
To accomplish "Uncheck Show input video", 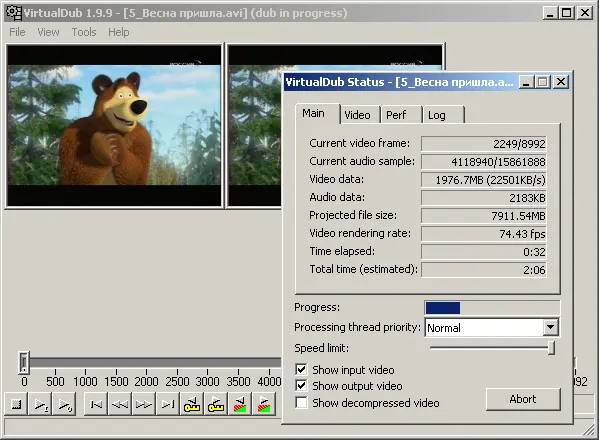I will point(301,369).
